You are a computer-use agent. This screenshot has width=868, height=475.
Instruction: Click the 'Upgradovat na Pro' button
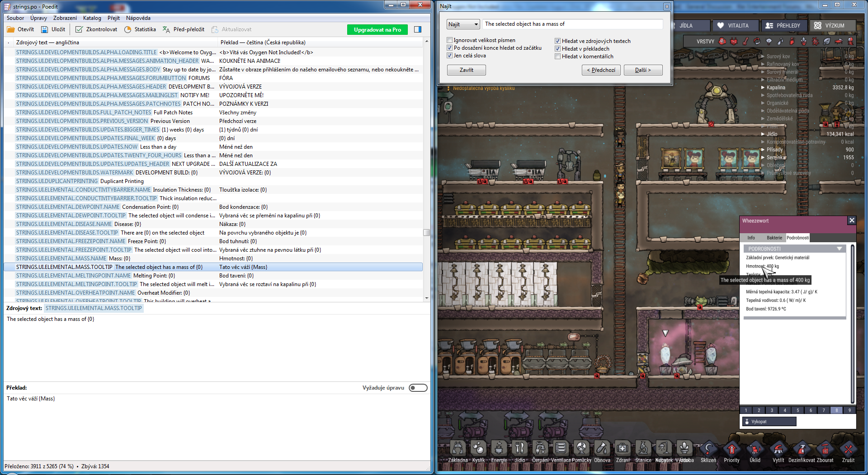377,29
